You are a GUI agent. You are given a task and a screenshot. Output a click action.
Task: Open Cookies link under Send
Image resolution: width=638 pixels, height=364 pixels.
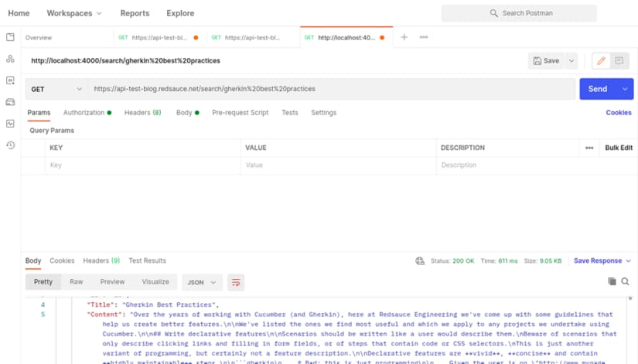coord(619,113)
